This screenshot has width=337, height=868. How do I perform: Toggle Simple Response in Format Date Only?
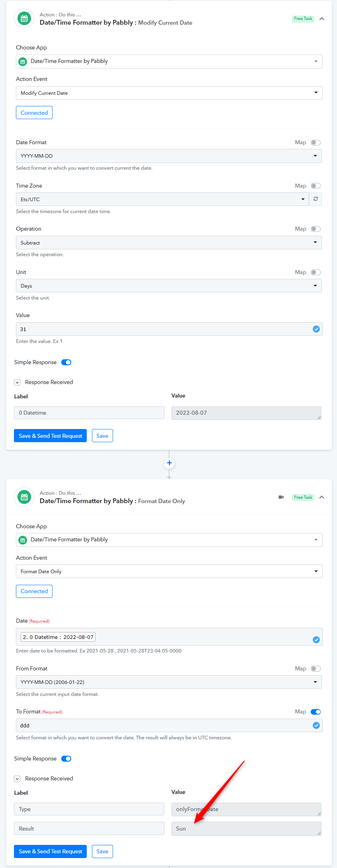66,758
